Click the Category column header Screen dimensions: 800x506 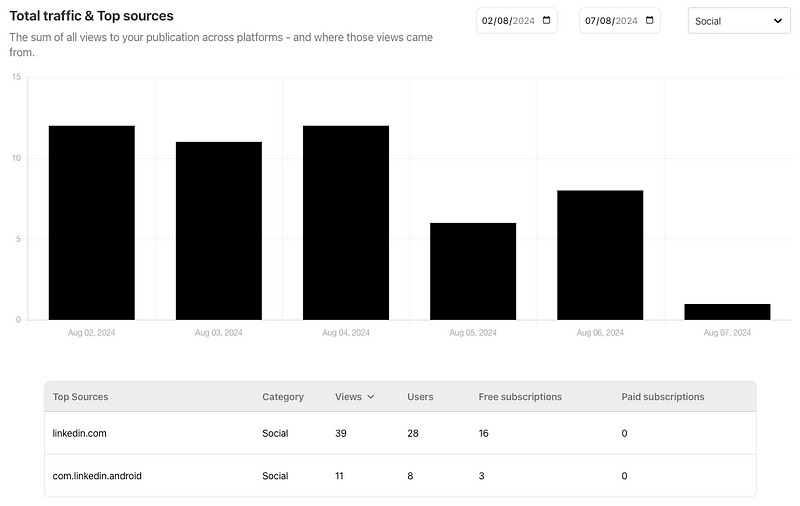(283, 397)
